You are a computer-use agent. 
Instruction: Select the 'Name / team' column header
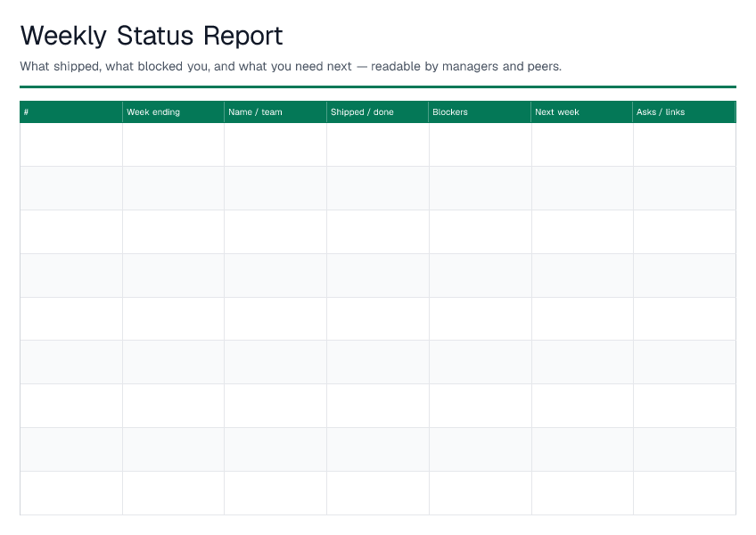[x=275, y=112]
